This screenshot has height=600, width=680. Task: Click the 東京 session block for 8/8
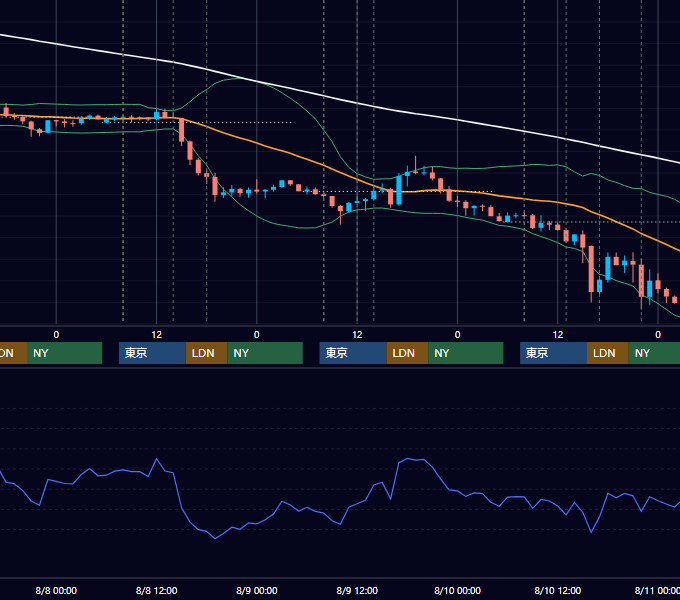(x=152, y=353)
